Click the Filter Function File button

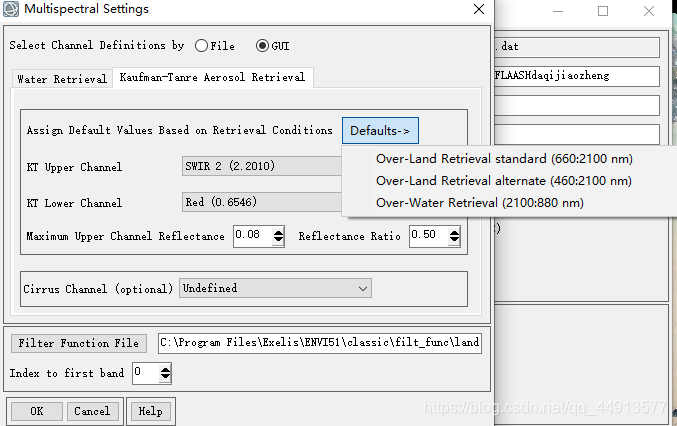pyautogui.click(x=79, y=343)
